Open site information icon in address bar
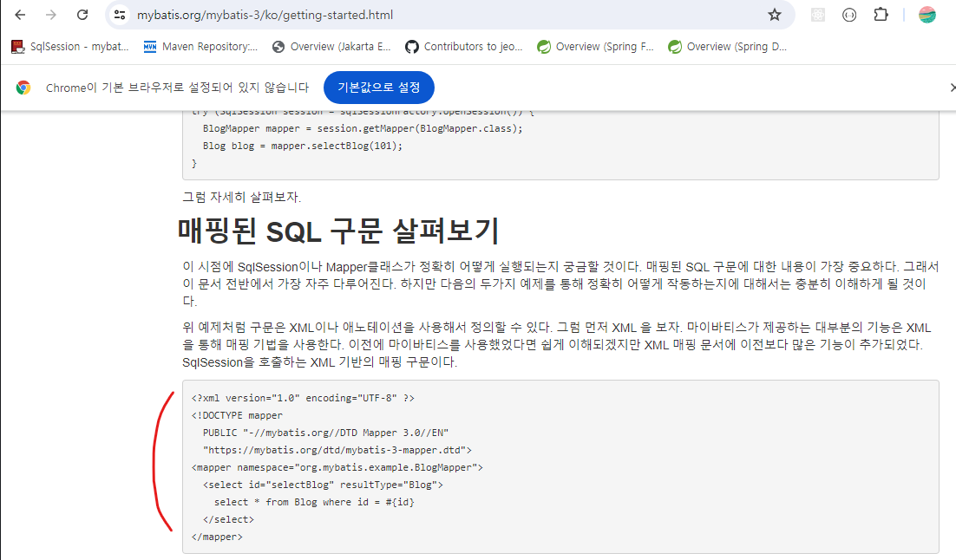Screen dimensions: 956x560 click(120, 15)
